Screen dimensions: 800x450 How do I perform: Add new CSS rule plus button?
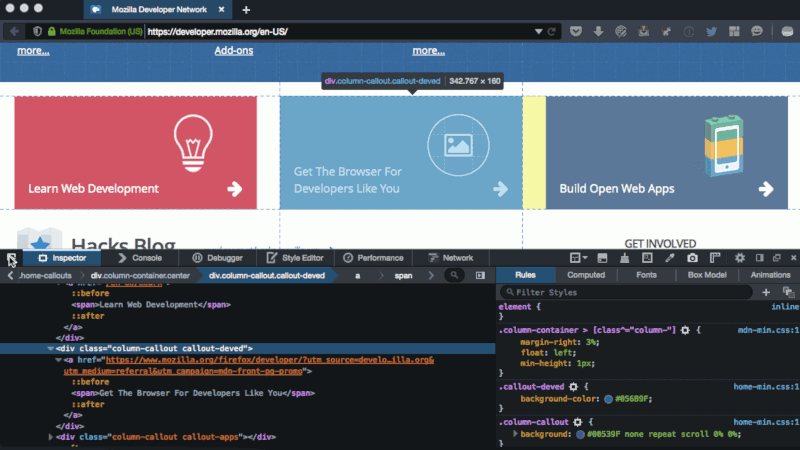(766, 292)
